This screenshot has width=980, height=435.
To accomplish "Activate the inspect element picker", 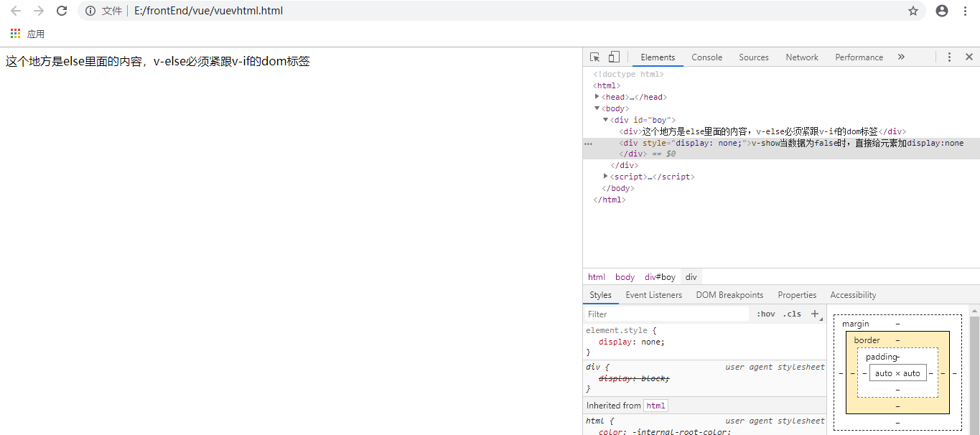I will pyautogui.click(x=595, y=57).
